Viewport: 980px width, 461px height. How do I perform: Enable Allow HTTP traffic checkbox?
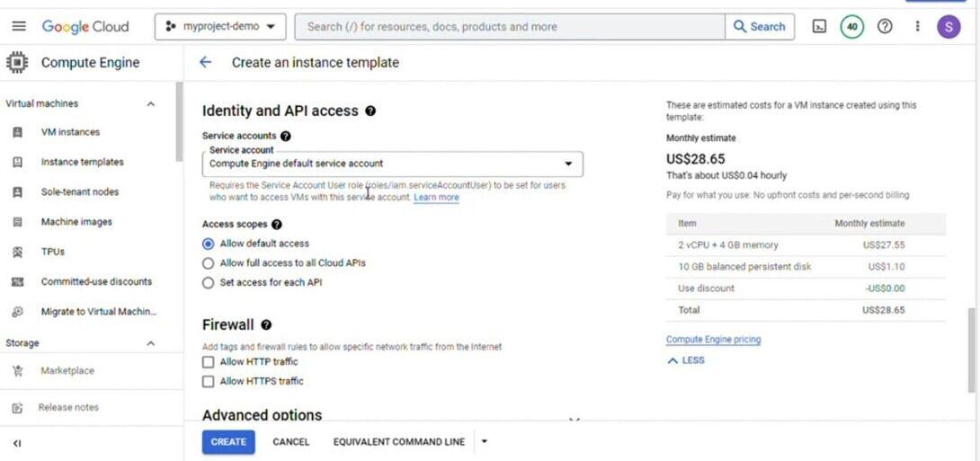point(209,362)
